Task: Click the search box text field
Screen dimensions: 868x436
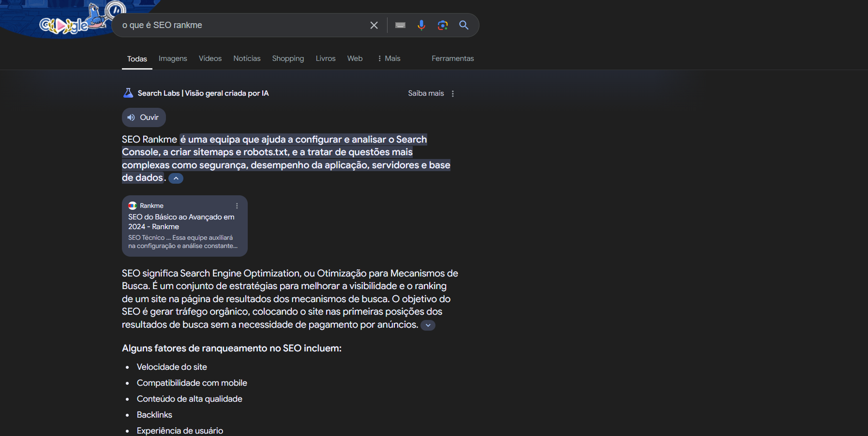Action: coord(242,25)
